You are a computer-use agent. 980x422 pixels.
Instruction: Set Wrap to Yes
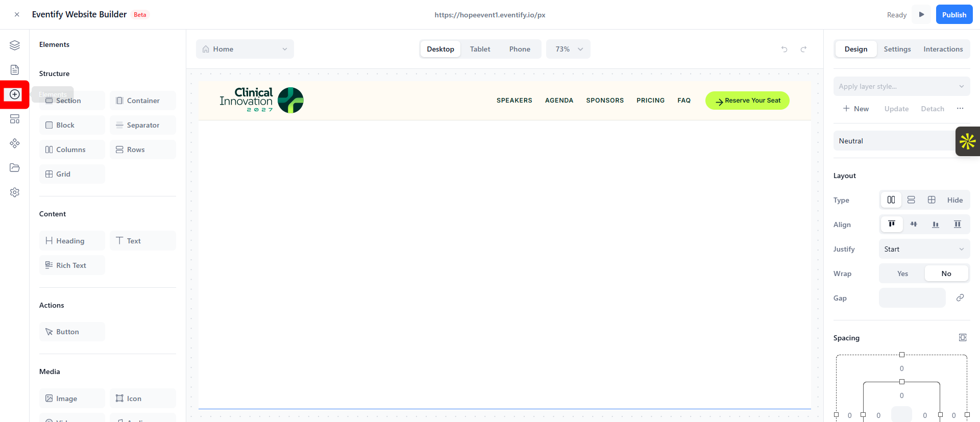pyautogui.click(x=902, y=274)
